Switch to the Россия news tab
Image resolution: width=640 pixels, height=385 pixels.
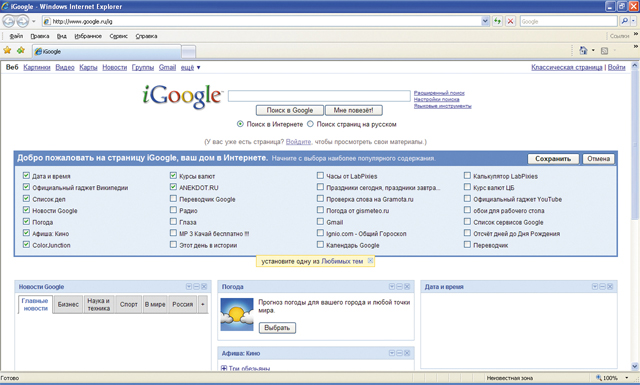coord(182,305)
